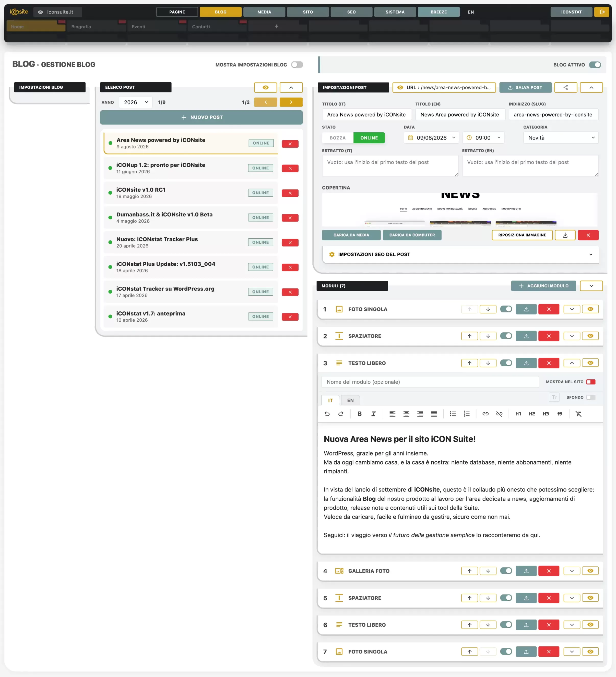
Task: Go to next page of post list
Action: pyautogui.click(x=291, y=102)
